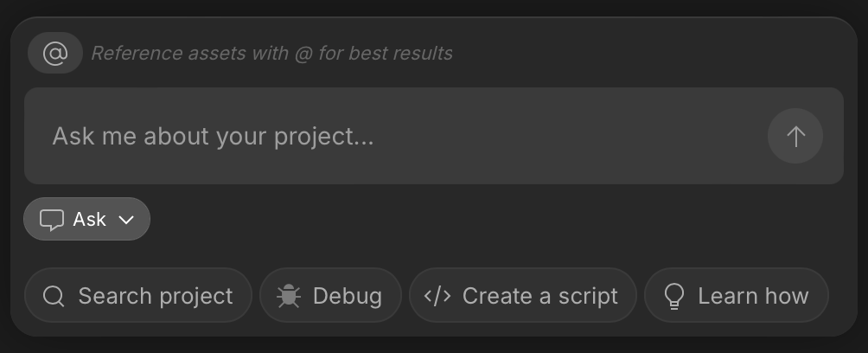
Task: Click the 'Learn how' label text
Action: [x=753, y=296]
